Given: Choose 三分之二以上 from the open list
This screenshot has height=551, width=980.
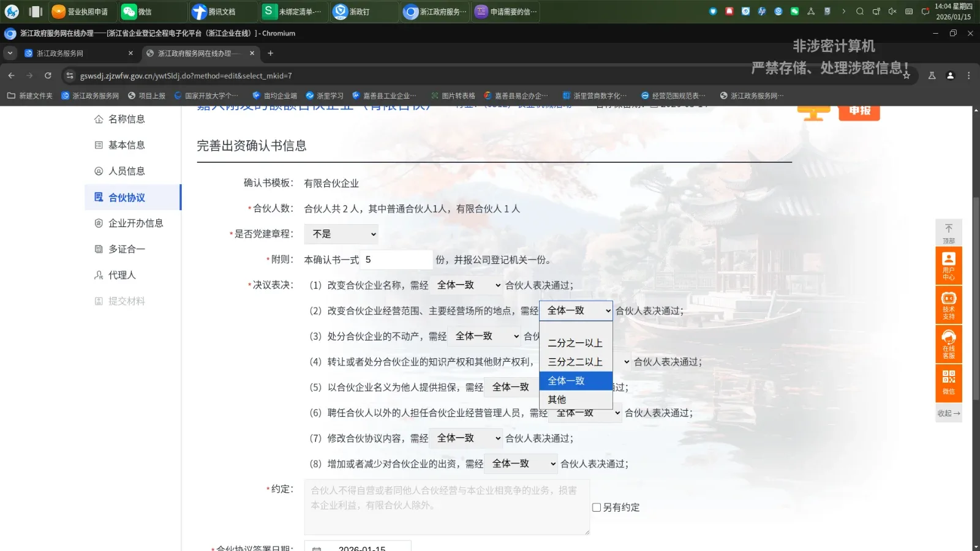Looking at the screenshot, I should [x=576, y=362].
